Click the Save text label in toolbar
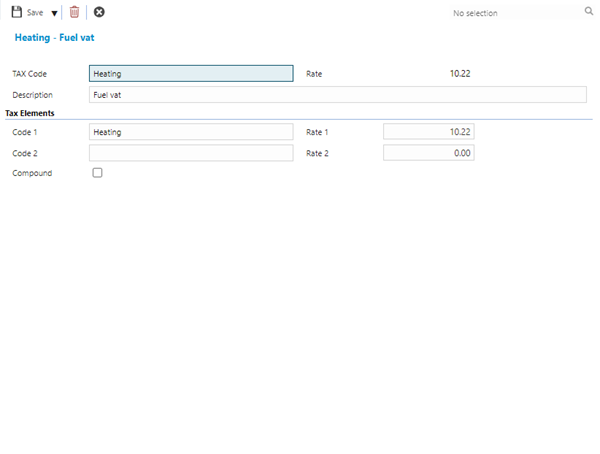 point(35,13)
